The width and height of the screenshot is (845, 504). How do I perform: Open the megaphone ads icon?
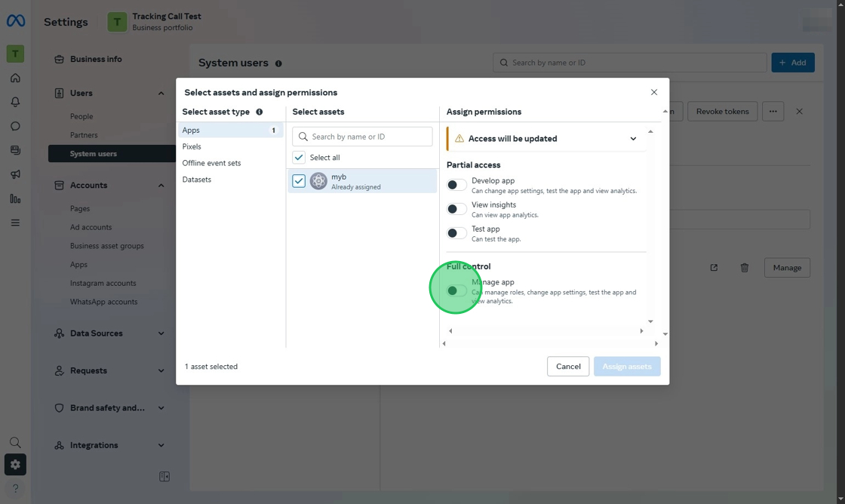tap(15, 174)
